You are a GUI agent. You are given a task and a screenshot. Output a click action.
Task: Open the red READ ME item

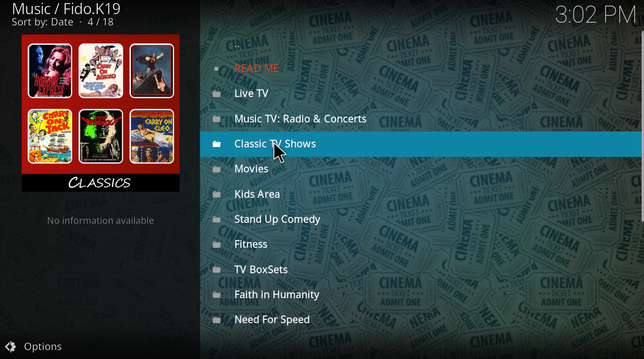pos(256,68)
